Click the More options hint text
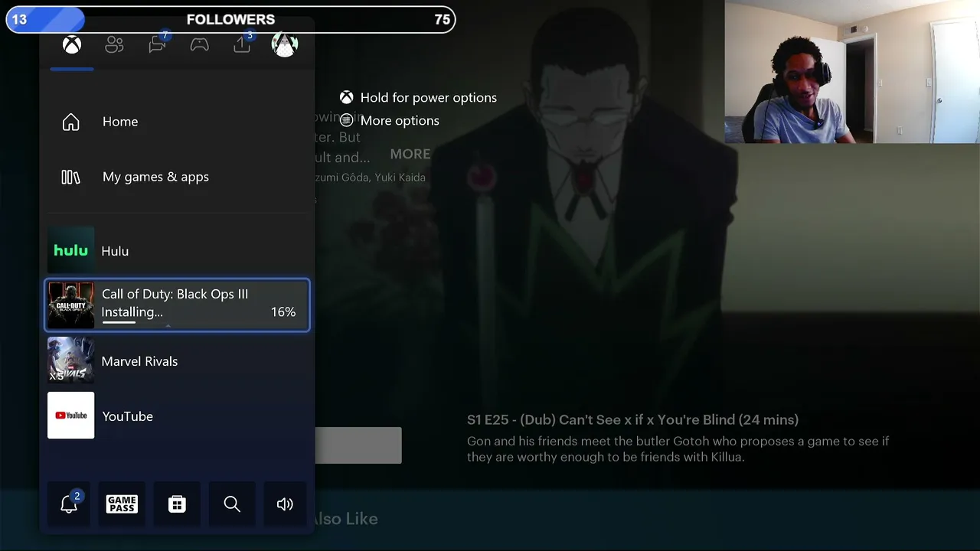This screenshot has height=551, width=980. (x=400, y=121)
